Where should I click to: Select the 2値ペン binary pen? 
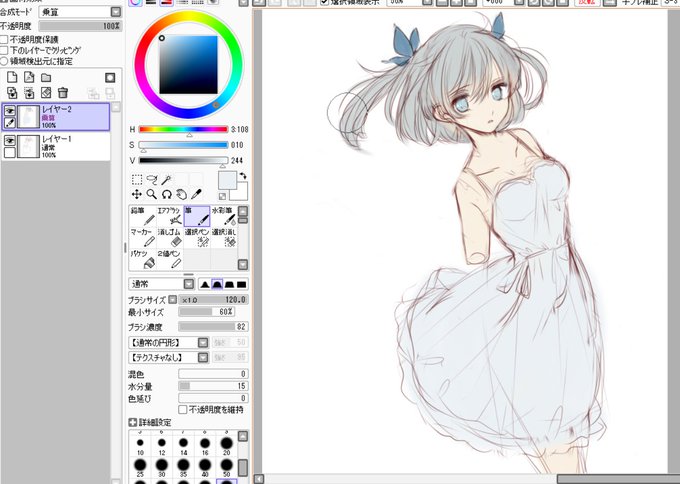[x=170, y=259]
